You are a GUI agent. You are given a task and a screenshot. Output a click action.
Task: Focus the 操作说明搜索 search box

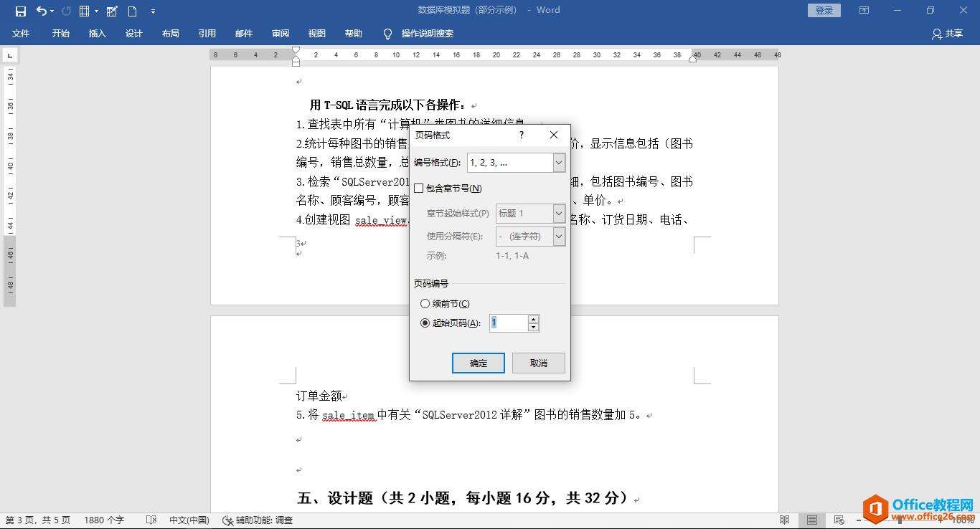[428, 34]
